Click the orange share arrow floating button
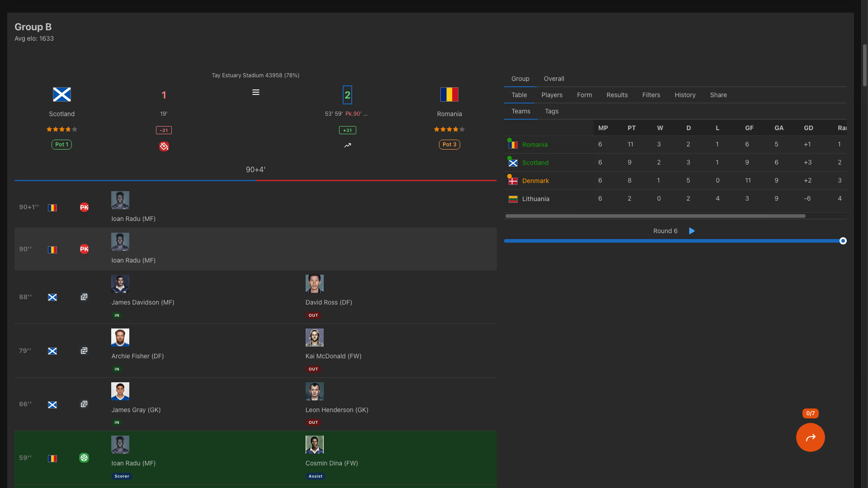The width and height of the screenshot is (868, 488). [810, 437]
